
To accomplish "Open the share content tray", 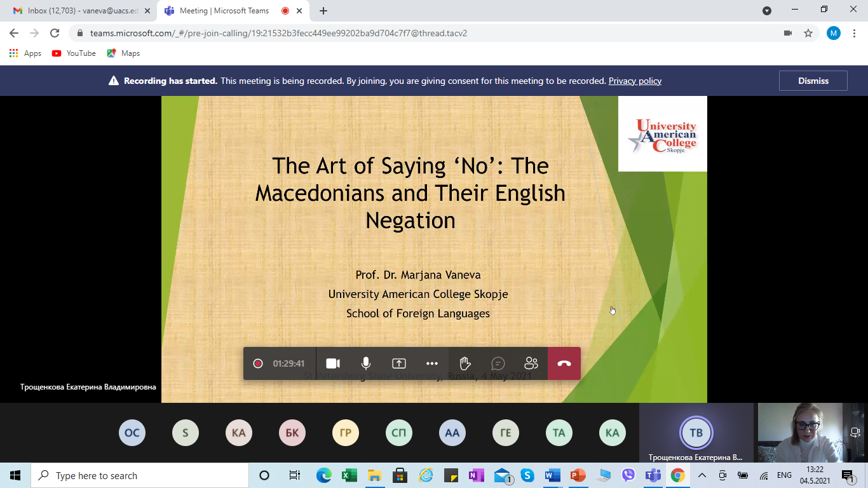I will click(x=398, y=363).
